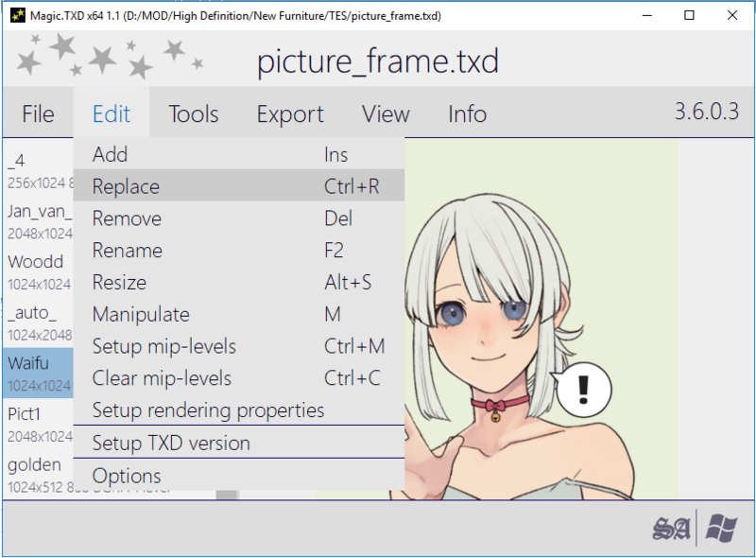Click the Waifu texture preview image
Viewport: 756px width, 558px height.
point(541,320)
